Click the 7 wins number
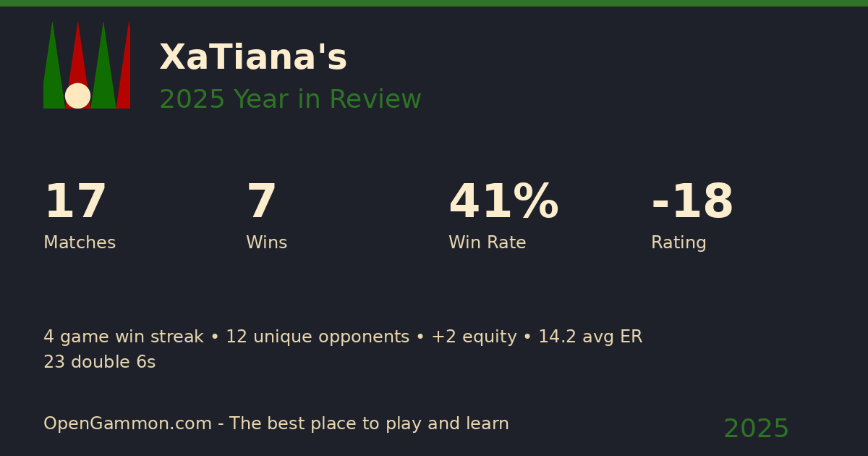The height and width of the screenshot is (456, 868). [261, 203]
